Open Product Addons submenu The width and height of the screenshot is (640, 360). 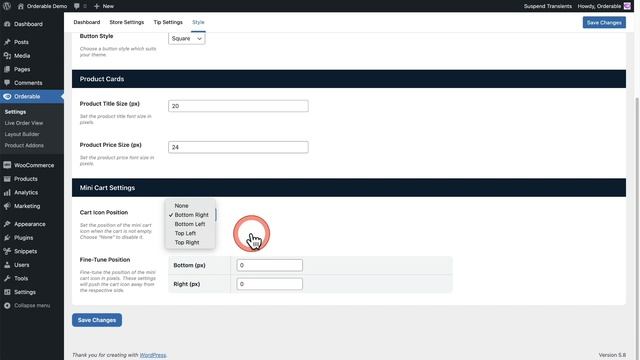tap(24, 145)
